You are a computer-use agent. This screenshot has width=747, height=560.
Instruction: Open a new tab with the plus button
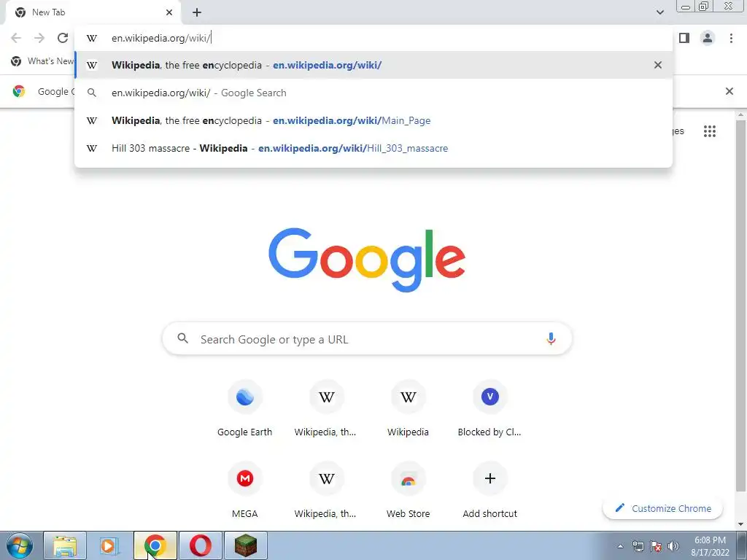(x=197, y=12)
